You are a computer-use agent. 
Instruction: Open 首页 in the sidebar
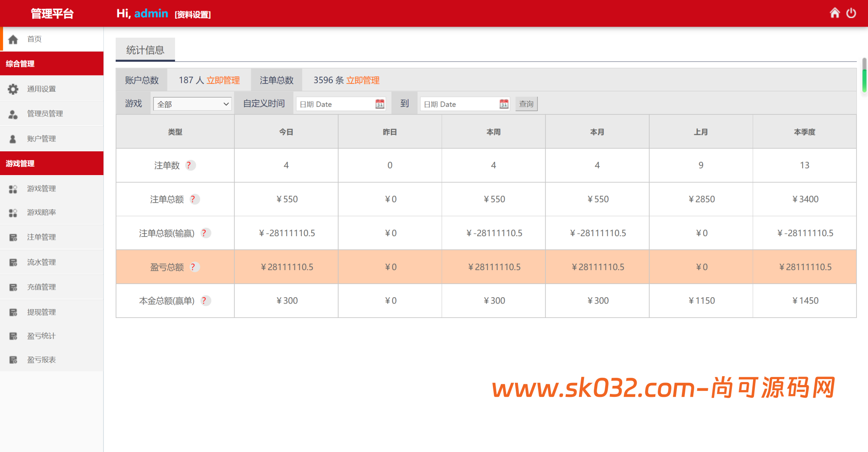[52, 39]
